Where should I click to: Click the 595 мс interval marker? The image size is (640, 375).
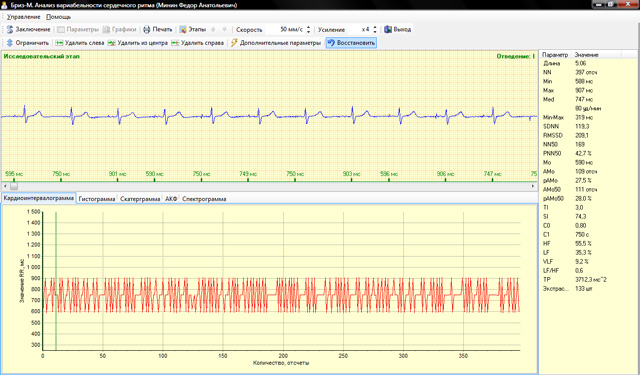pyautogui.click(x=14, y=174)
